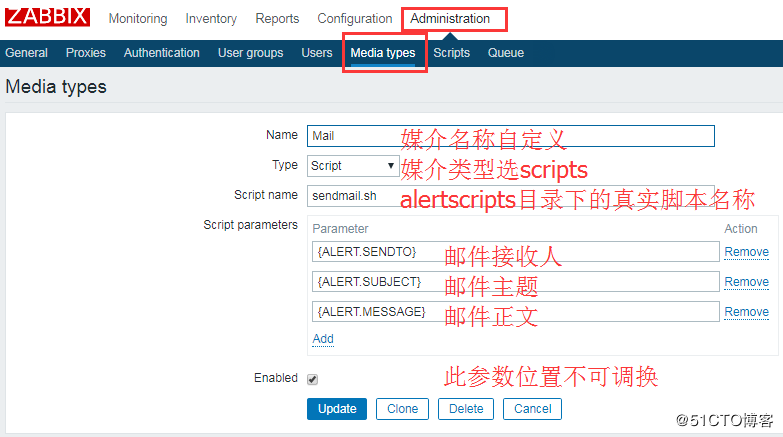
Task: Click the Name field containing Mail
Action: [511, 136]
